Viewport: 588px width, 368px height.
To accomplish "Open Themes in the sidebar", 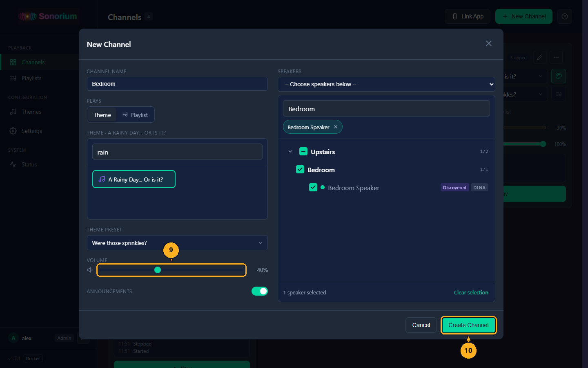I will pos(39,112).
